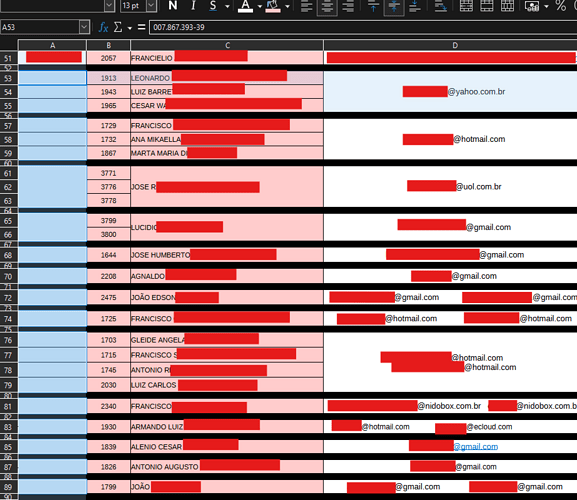The height and width of the screenshot is (500, 577).
Task: Expand the Name Box dropdown
Action: [x=84, y=27]
